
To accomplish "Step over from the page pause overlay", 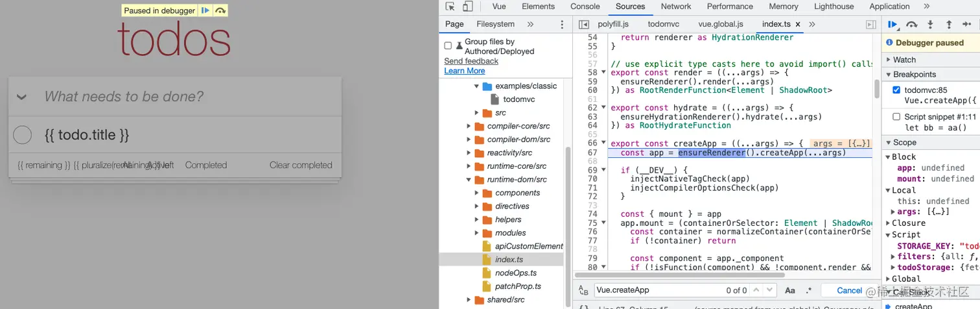I will pos(220,10).
